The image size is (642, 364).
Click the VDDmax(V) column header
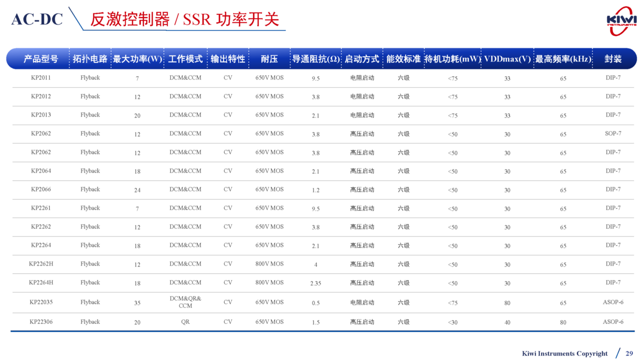(507, 59)
